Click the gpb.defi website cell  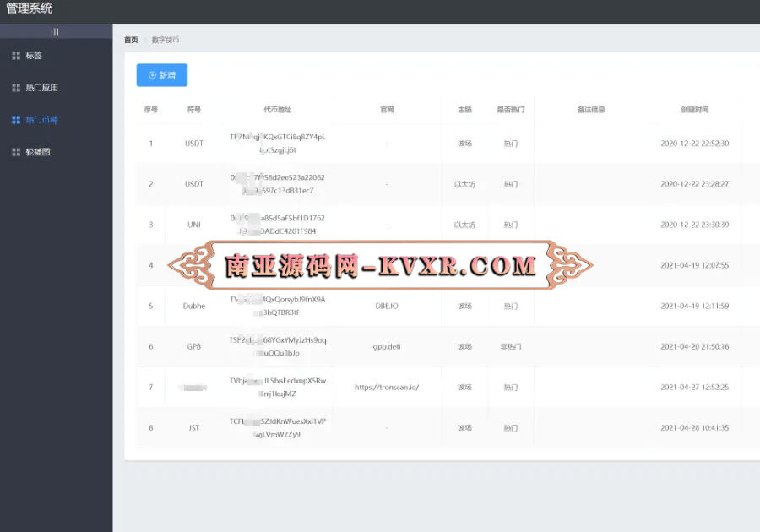click(x=387, y=347)
